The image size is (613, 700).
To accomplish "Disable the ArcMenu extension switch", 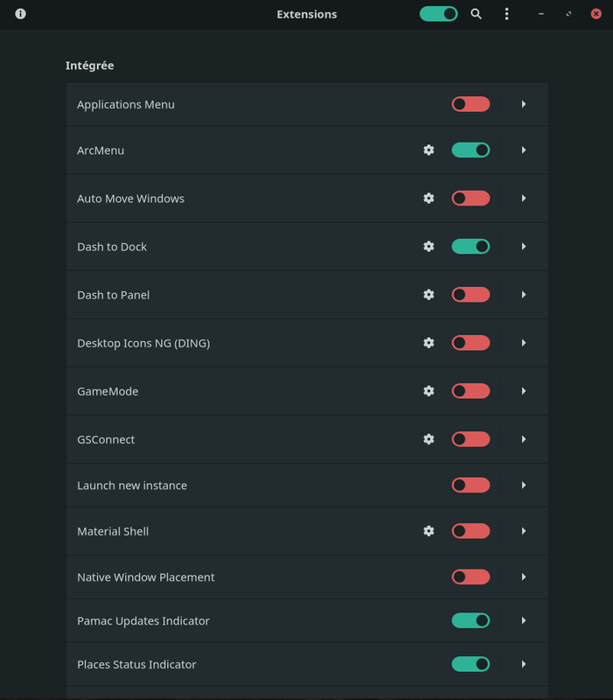I will (x=470, y=150).
